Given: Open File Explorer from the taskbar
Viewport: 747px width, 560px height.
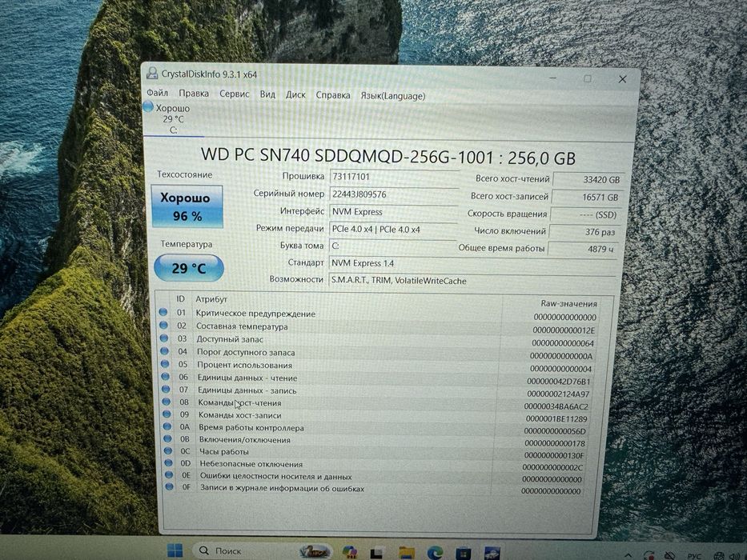Looking at the screenshot, I should click(x=406, y=551).
